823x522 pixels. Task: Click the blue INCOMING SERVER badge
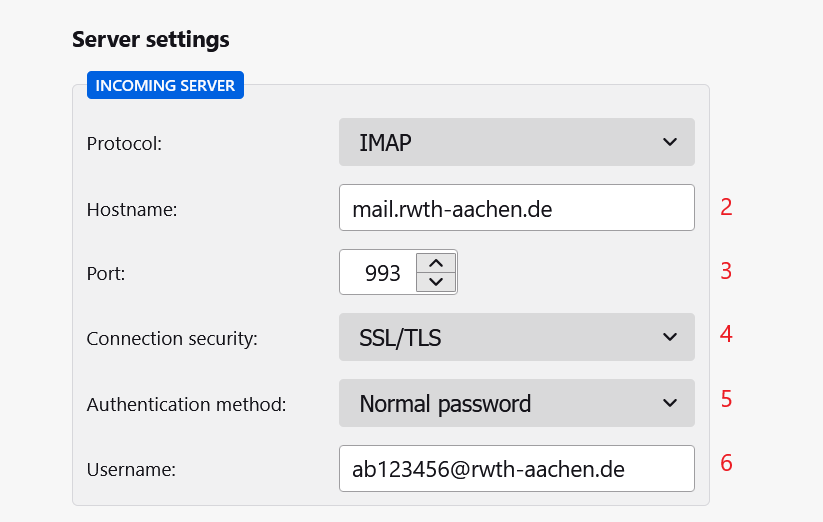pos(165,85)
